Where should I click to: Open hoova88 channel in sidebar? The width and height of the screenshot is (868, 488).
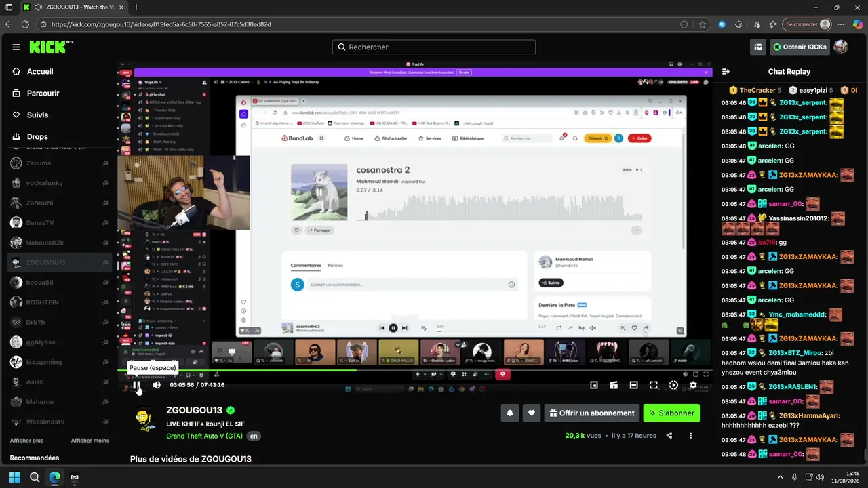point(60,282)
